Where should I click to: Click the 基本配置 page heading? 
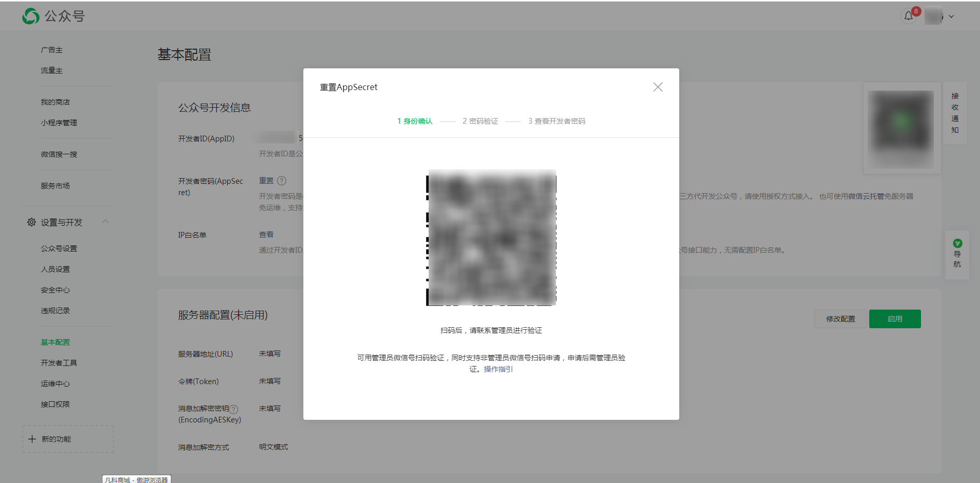[x=184, y=55]
